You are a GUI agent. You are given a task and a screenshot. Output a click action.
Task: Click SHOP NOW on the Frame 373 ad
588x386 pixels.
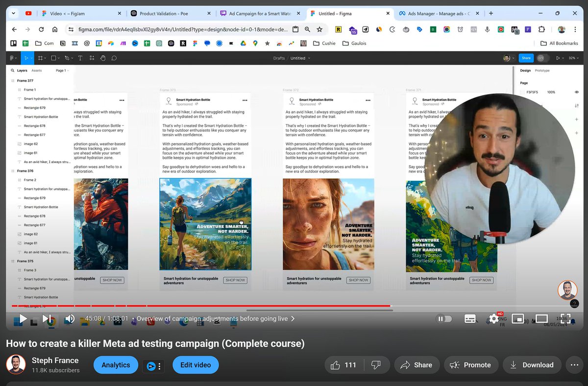235,280
